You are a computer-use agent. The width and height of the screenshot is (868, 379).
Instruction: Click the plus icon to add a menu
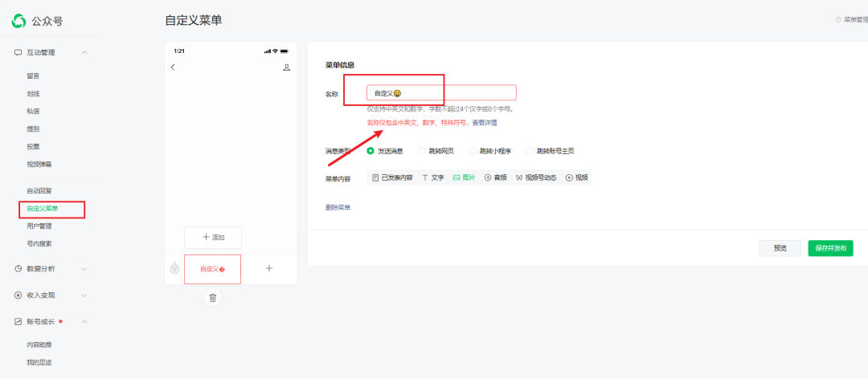tap(269, 268)
